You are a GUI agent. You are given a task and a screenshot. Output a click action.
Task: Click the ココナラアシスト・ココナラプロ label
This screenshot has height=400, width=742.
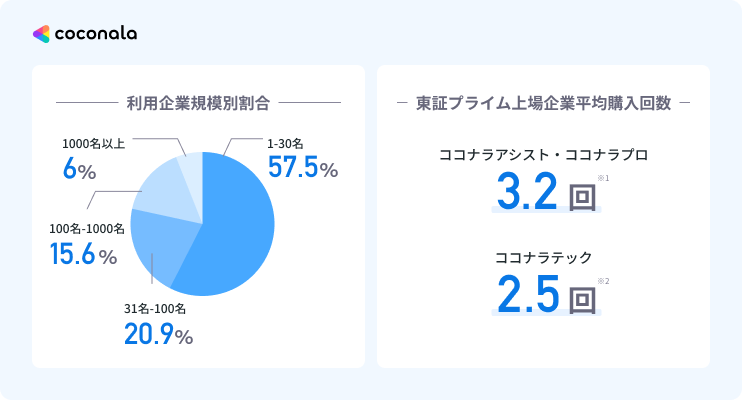tap(543, 156)
